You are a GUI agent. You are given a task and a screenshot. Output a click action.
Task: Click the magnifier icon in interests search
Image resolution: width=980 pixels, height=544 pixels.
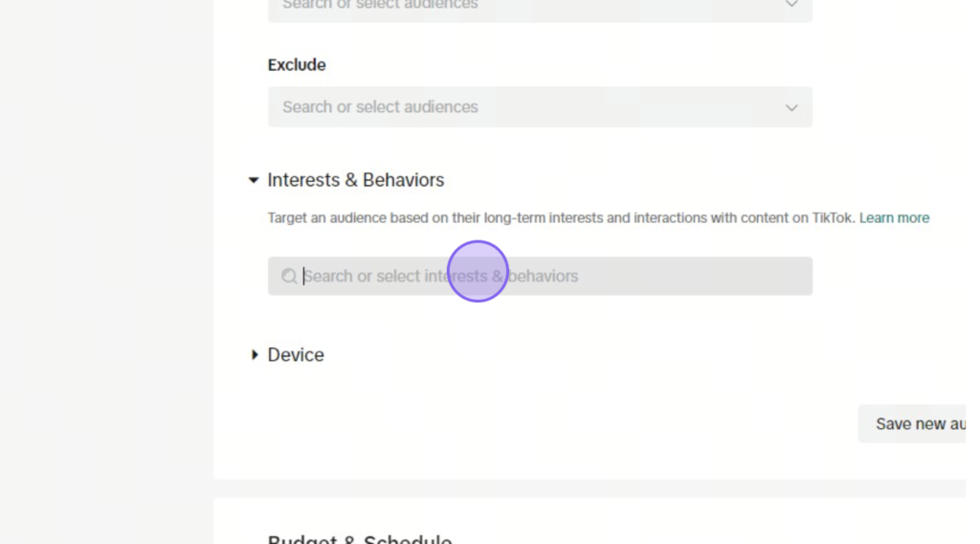(x=289, y=276)
